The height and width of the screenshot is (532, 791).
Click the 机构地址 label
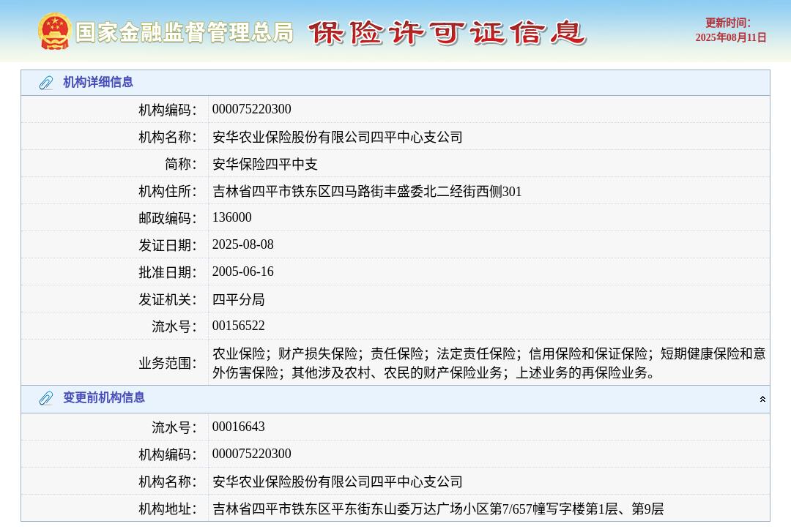168,509
